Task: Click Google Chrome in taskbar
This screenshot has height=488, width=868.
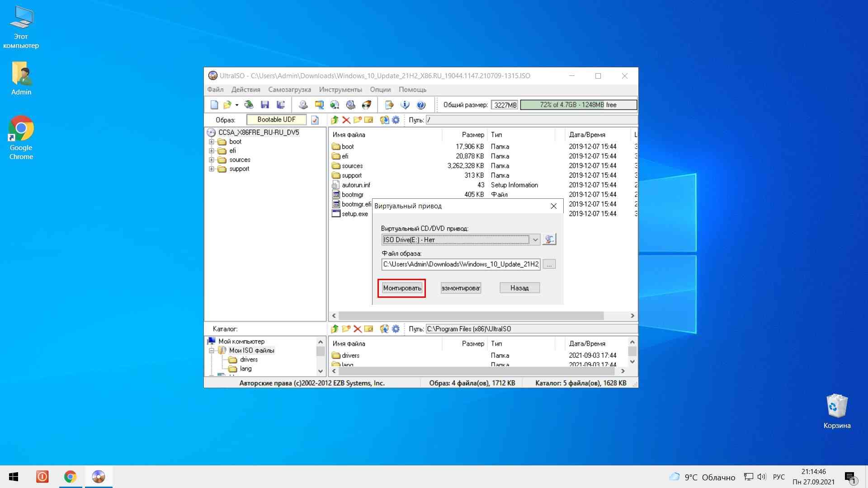Action: pos(70,477)
